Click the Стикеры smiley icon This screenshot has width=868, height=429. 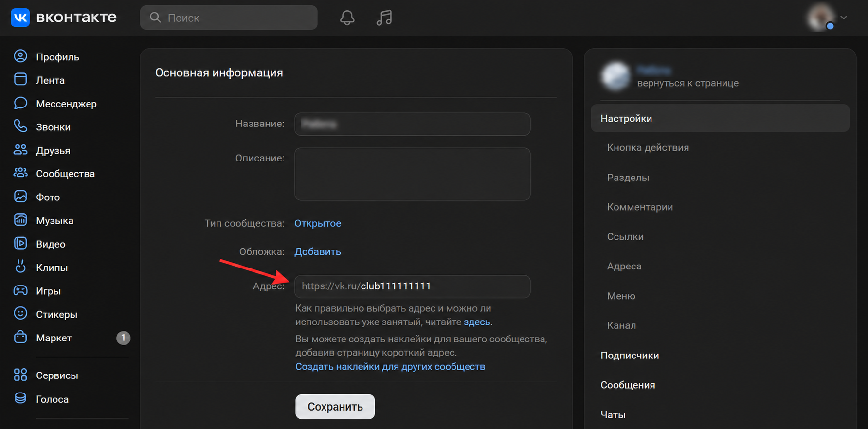[x=20, y=314]
